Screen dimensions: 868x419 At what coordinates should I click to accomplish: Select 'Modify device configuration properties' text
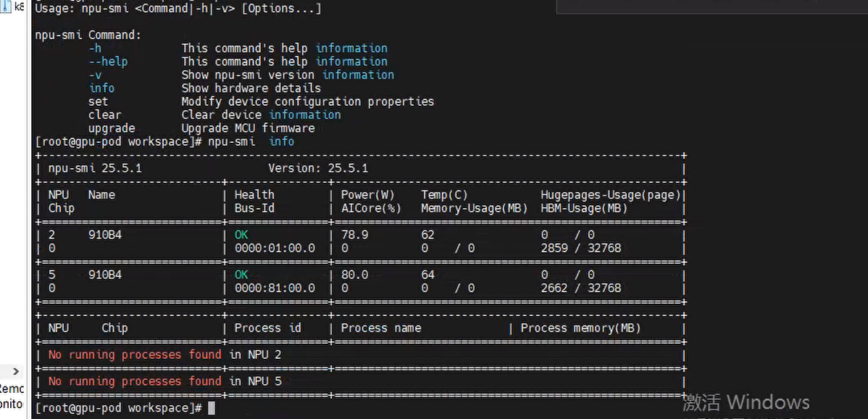[308, 101]
